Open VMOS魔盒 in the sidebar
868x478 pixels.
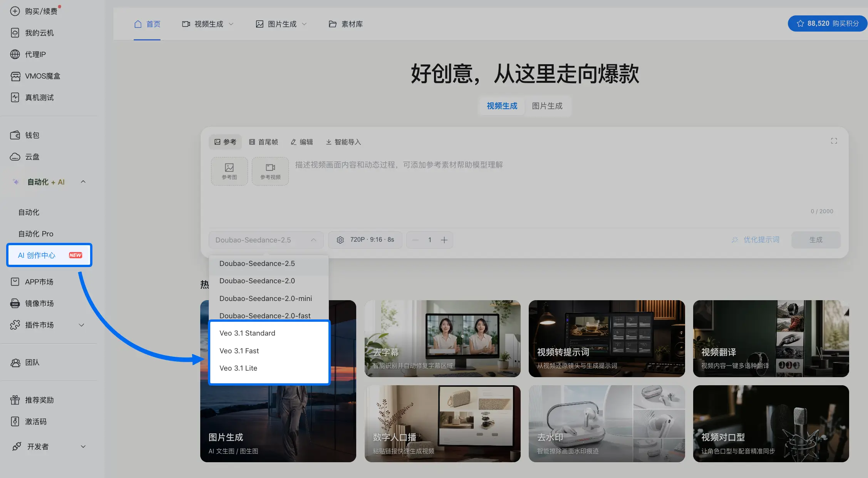click(35, 76)
